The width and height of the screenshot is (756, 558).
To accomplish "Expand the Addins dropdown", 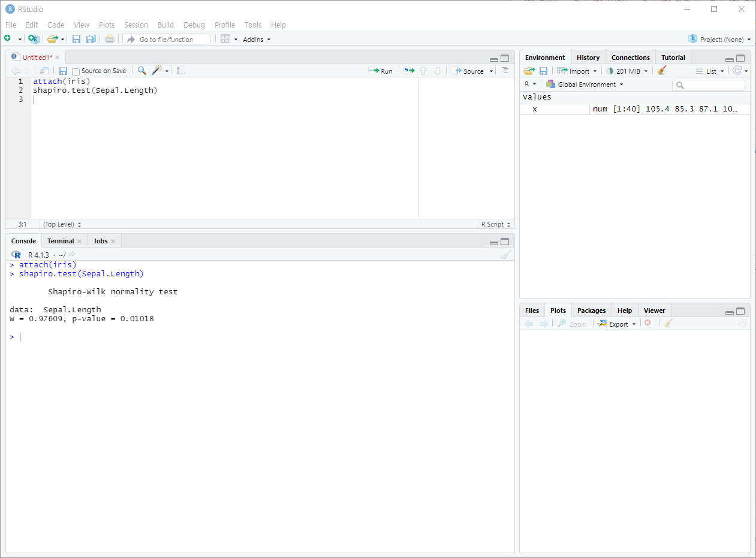I will (257, 40).
